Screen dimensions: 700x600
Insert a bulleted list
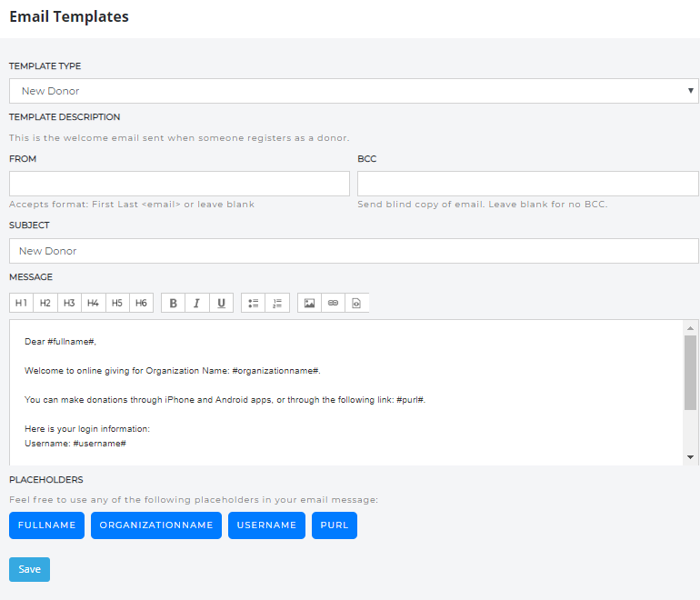253,303
